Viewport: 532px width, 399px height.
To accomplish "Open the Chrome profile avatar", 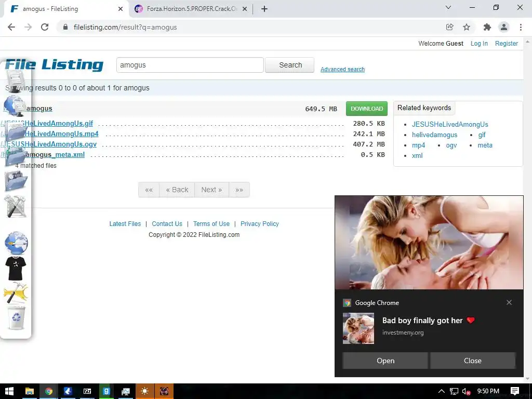I will click(x=504, y=27).
